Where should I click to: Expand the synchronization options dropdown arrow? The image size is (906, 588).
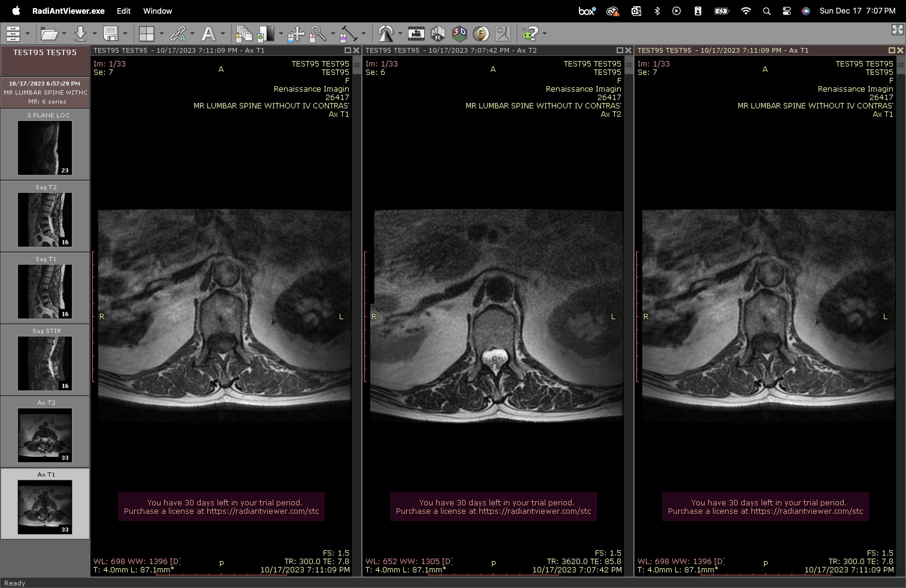point(192,34)
